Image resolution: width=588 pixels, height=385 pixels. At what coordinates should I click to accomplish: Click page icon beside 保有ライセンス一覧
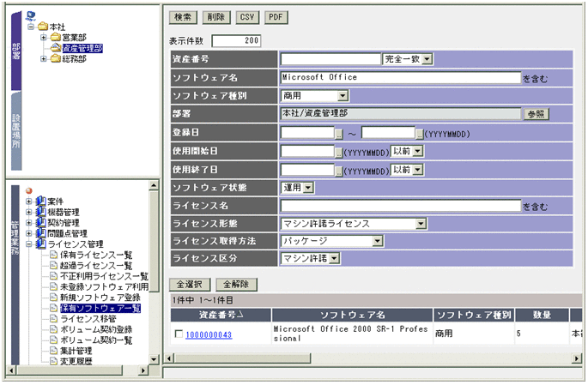point(53,255)
